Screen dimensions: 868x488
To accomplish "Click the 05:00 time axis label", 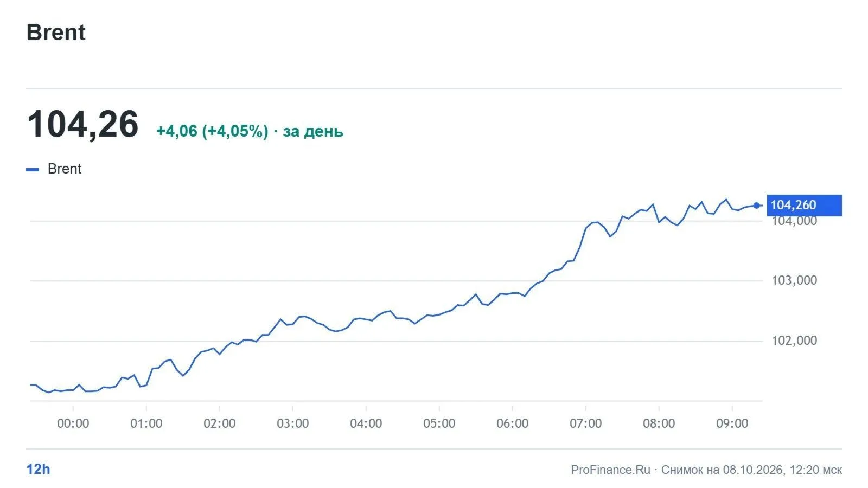I will pos(439,423).
